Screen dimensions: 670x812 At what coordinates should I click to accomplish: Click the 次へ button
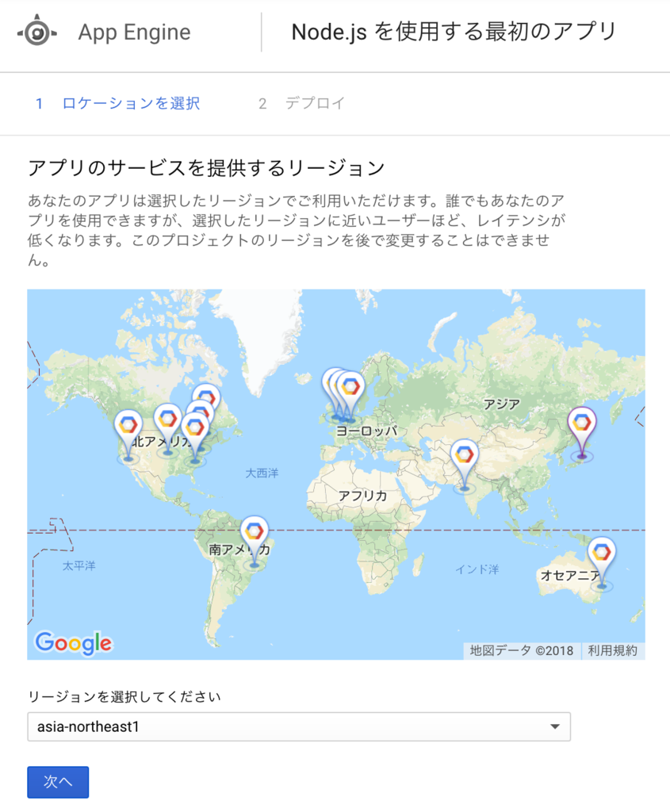pyautogui.click(x=58, y=782)
